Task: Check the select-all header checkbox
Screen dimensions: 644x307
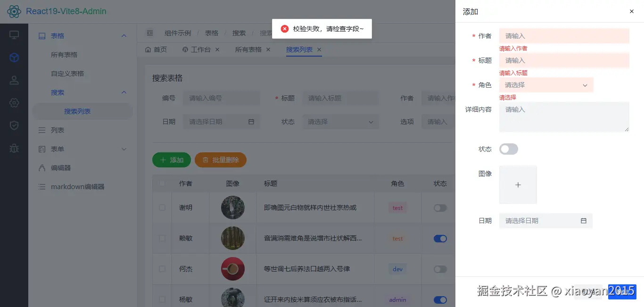Action: point(162,183)
